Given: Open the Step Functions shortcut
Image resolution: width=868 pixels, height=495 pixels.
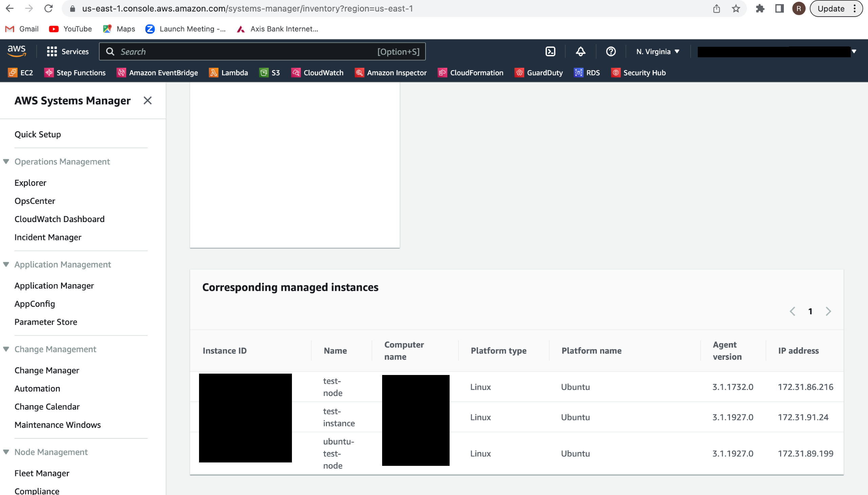Looking at the screenshot, I should point(75,73).
